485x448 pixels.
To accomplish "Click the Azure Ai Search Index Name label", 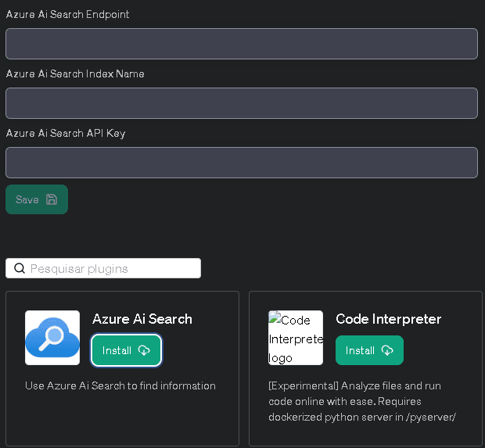I will (x=75, y=74).
